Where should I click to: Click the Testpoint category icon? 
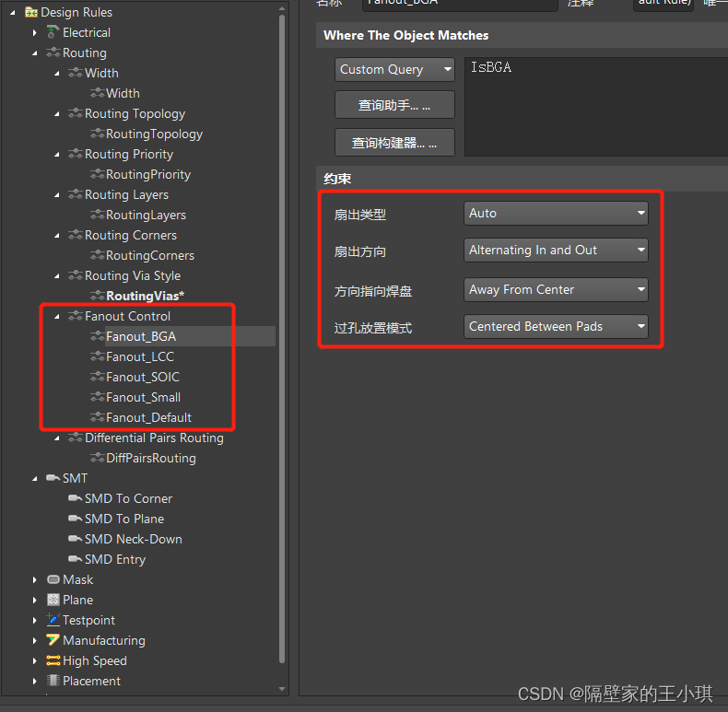click(53, 620)
